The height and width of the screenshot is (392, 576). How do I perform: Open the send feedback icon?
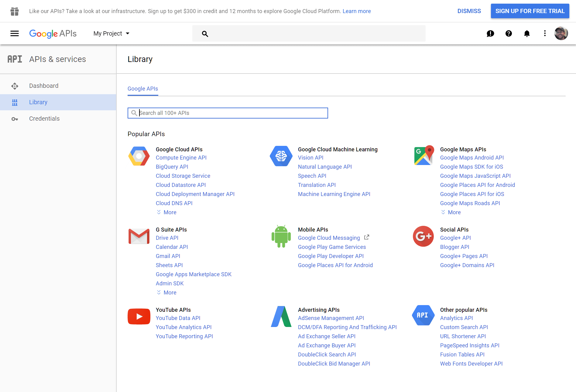click(x=490, y=33)
